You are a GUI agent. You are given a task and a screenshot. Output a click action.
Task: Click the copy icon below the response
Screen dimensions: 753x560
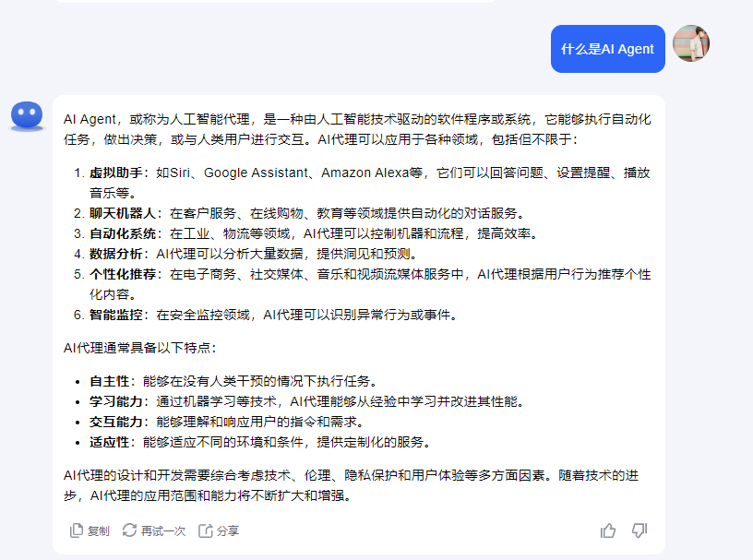point(78,530)
